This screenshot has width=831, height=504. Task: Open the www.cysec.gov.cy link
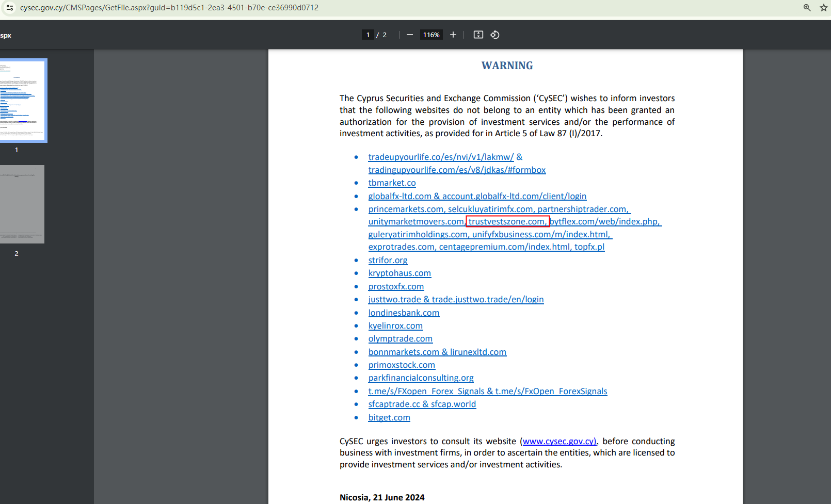[560, 441]
